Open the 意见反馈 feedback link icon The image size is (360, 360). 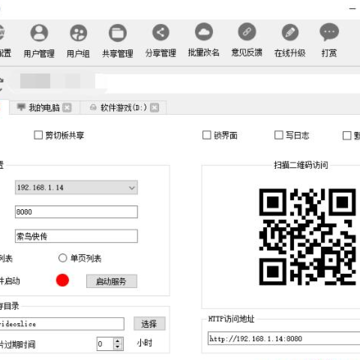[x=247, y=32]
